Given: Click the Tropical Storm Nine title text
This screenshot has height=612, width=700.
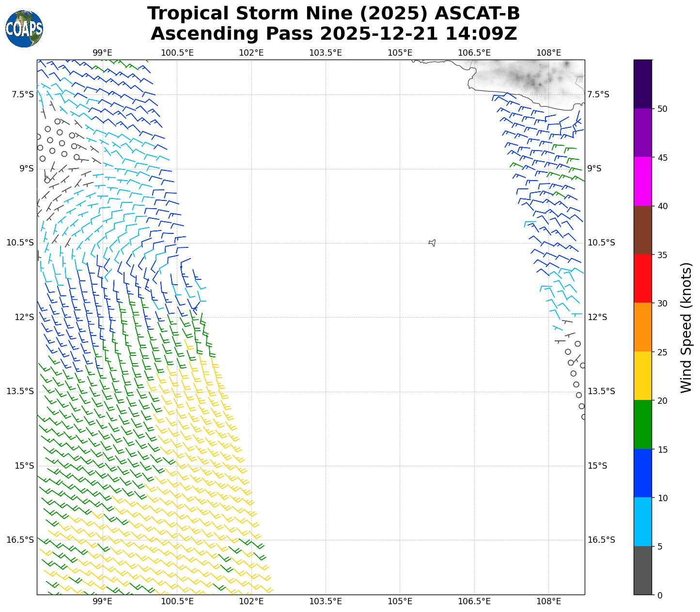Looking at the screenshot, I should point(333,14).
